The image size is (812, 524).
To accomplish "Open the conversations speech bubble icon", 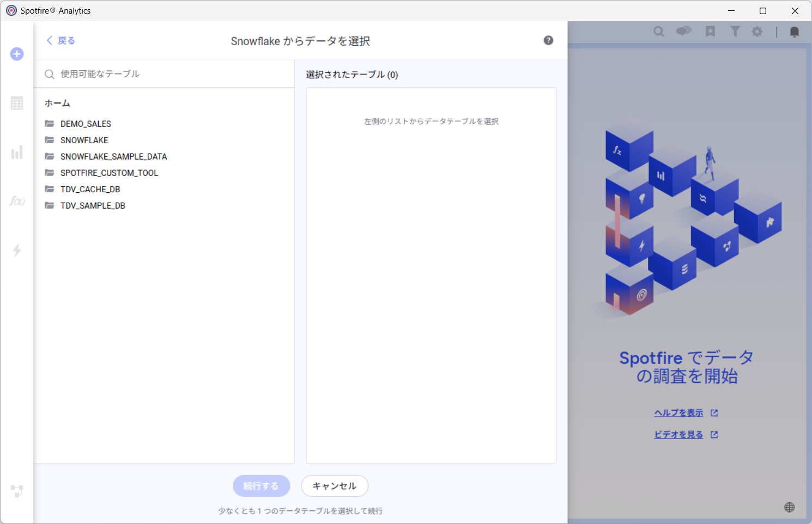I will (x=683, y=31).
